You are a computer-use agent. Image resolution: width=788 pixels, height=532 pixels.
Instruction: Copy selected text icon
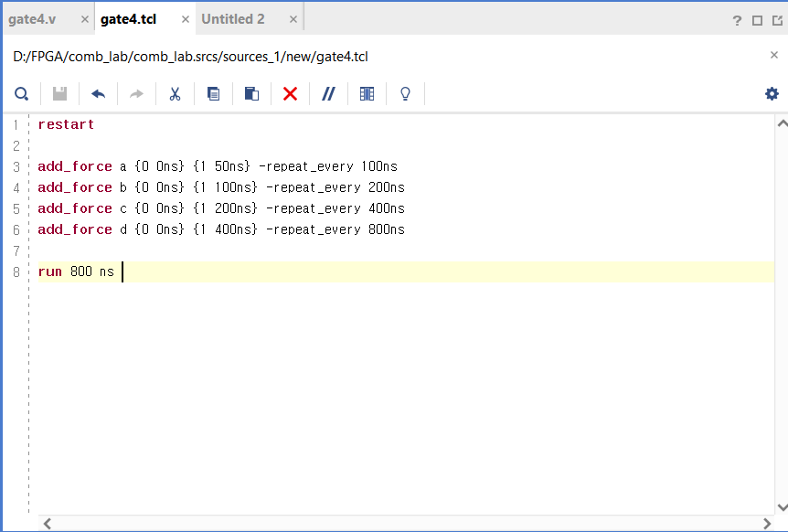[x=214, y=94]
